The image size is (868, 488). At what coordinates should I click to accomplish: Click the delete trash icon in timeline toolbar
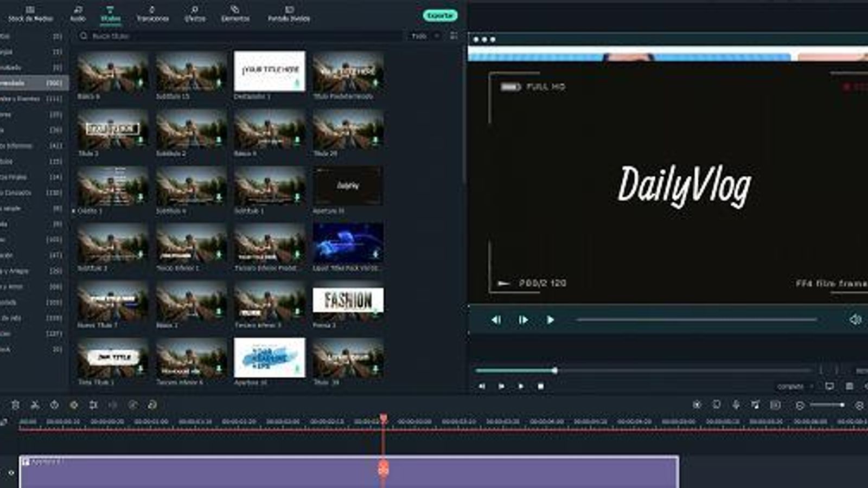coord(15,405)
